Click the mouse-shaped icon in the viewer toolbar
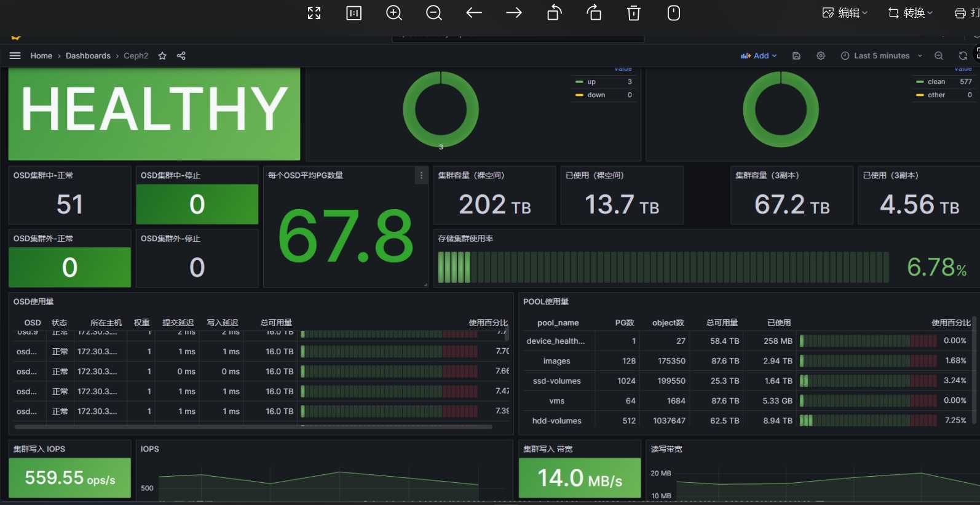 [x=674, y=13]
